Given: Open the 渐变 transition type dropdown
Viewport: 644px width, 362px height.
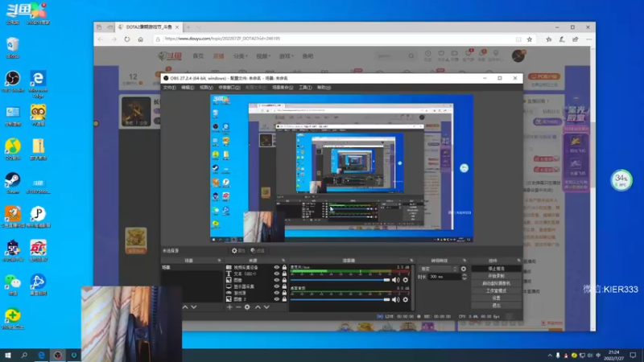Looking at the screenshot, I should point(438,269).
